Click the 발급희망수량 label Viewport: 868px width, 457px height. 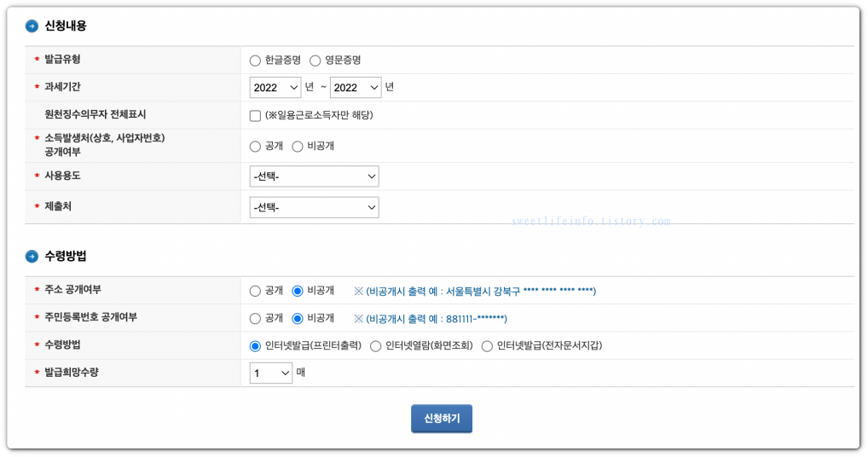[72, 373]
